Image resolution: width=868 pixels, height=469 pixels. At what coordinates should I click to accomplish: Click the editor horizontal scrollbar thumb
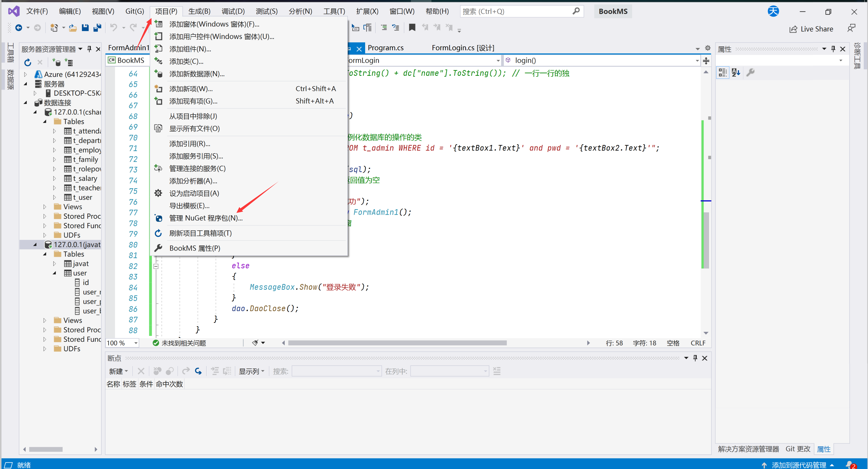397,343
